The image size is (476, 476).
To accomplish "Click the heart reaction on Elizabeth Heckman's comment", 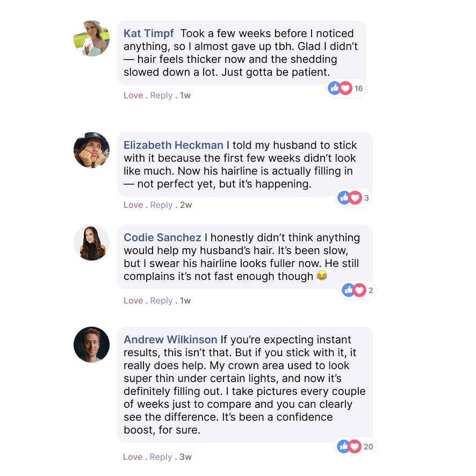I will [x=355, y=198].
